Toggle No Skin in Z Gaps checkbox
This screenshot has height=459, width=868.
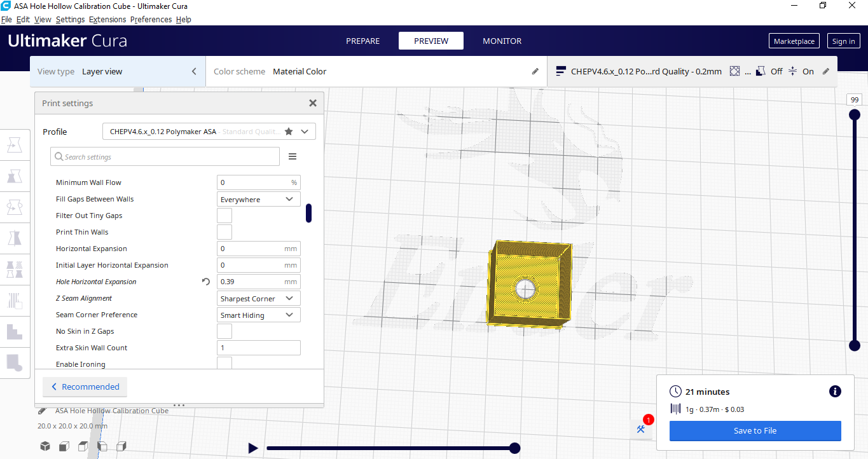(x=224, y=331)
